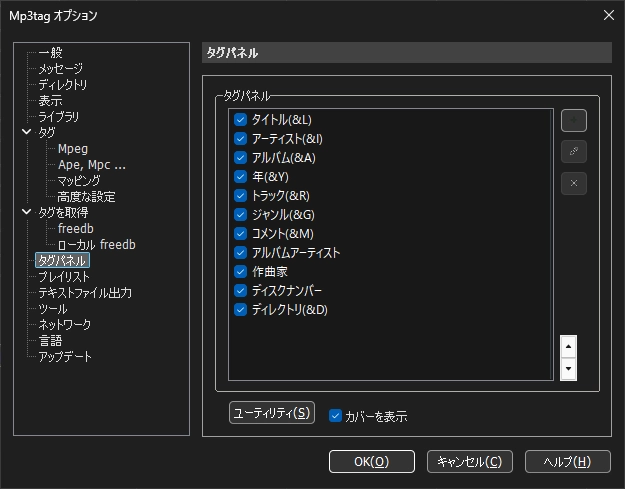This screenshot has height=489, width=625.
Task: Open the プレイリスト settings page
Action: point(64,277)
